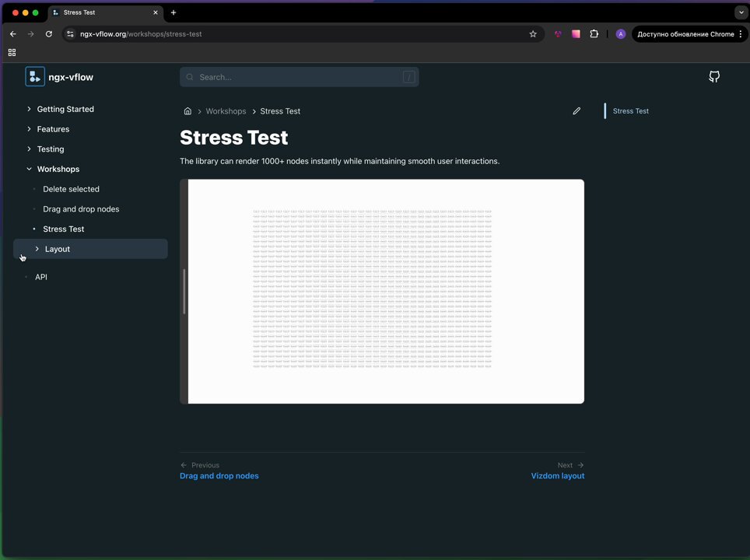Jump to Stress Test in table of contents
Image resolution: width=750 pixels, height=560 pixels.
631,111
